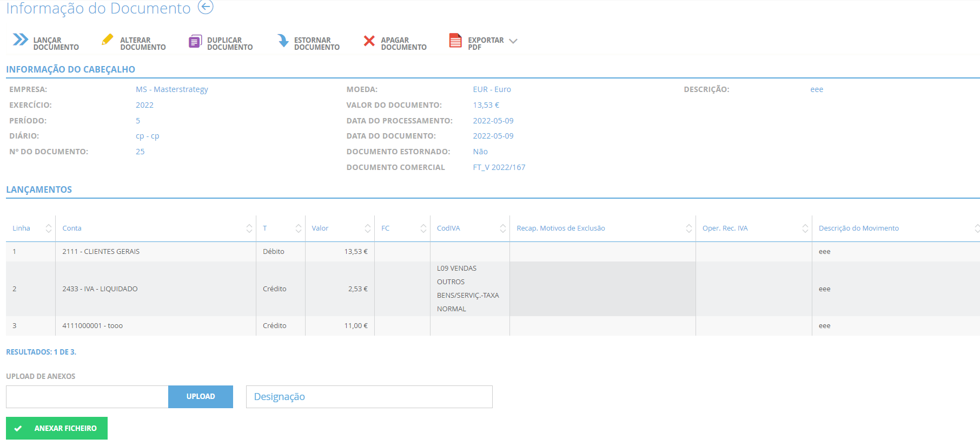Click the document number 25
The height and width of the screenshot is (445, 980).
(140, 152)
